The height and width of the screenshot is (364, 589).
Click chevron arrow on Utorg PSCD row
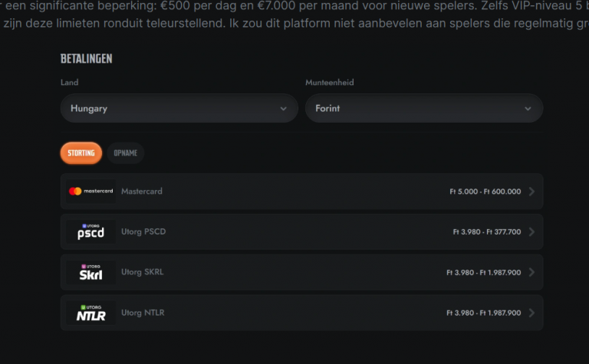531,232
